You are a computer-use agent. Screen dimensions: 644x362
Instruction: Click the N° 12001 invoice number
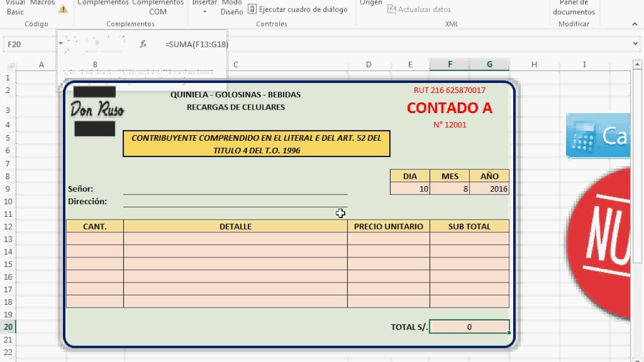click(x=450, y=125)
